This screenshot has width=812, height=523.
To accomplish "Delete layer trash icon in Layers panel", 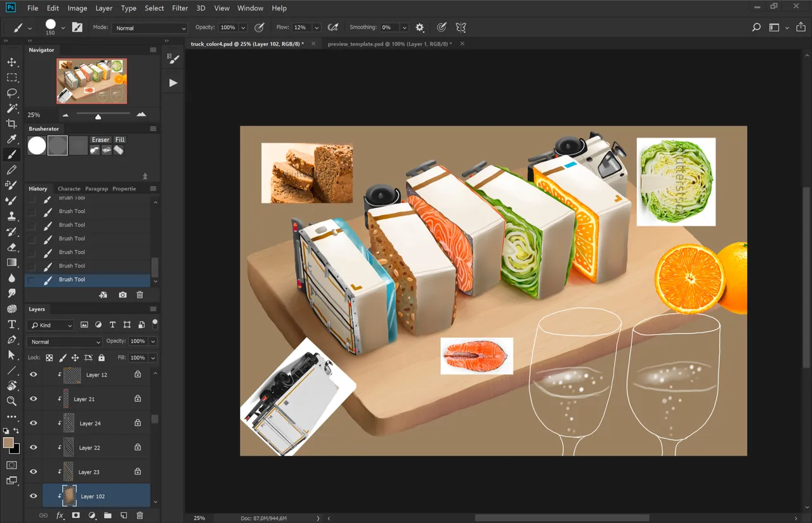I will tap(140, 515).
